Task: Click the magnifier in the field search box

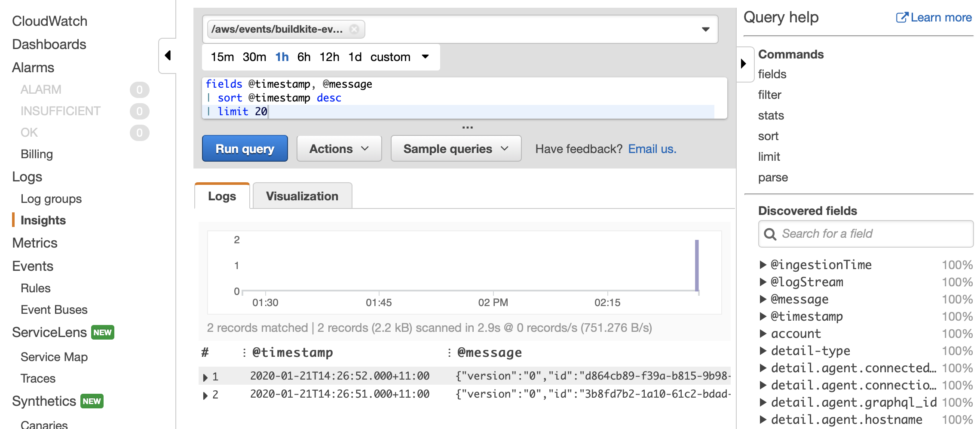Action: pos(770,234)
